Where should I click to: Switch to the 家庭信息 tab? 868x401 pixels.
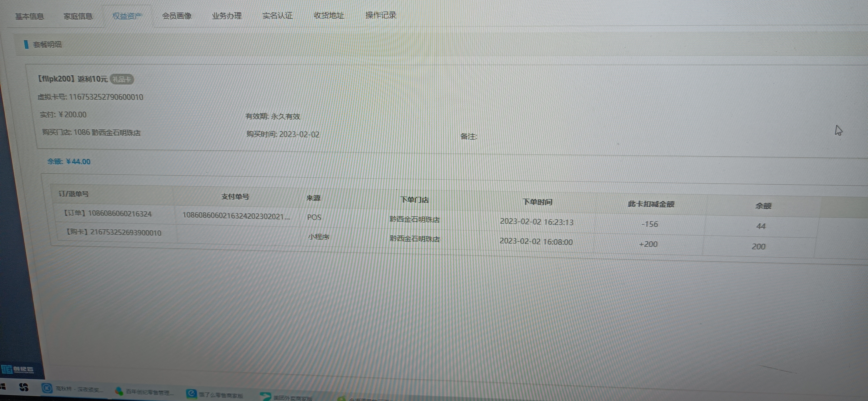click(78, 16)
